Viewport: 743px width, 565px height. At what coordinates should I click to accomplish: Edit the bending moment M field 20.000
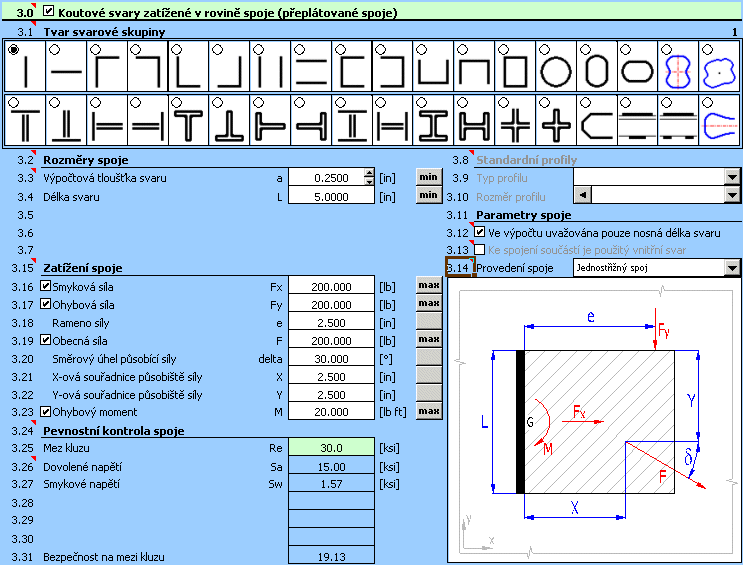(x=331, y=412)
